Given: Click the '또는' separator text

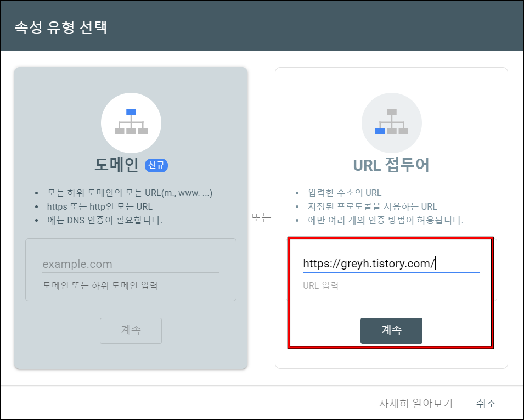Looking at the screenshot, I should click(x=261, y=218).
